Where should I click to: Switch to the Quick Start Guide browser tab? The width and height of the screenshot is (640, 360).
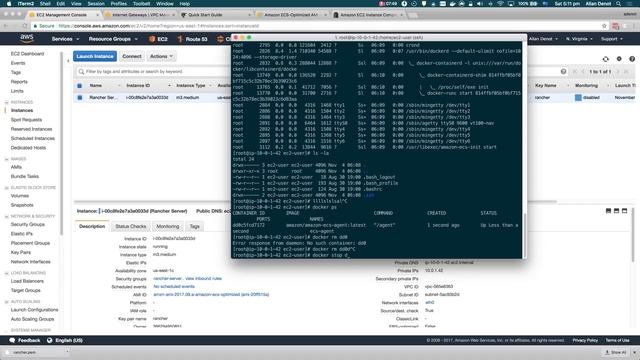point(216,15)
